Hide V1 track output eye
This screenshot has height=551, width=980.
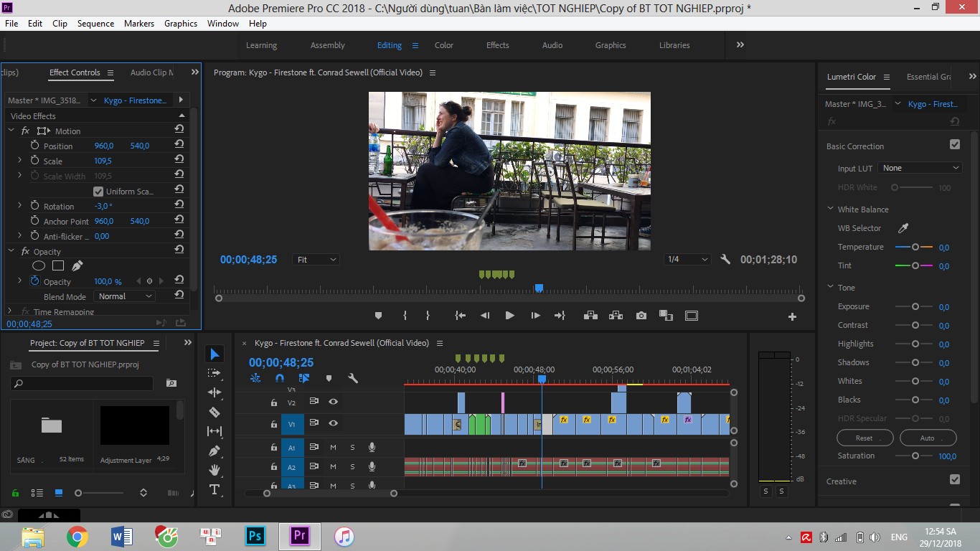tap(334, 423)
